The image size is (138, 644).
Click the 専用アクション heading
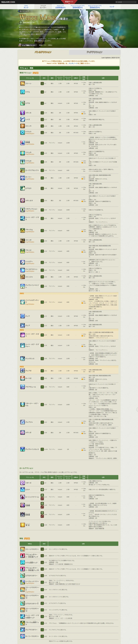[x=26, y=73]
